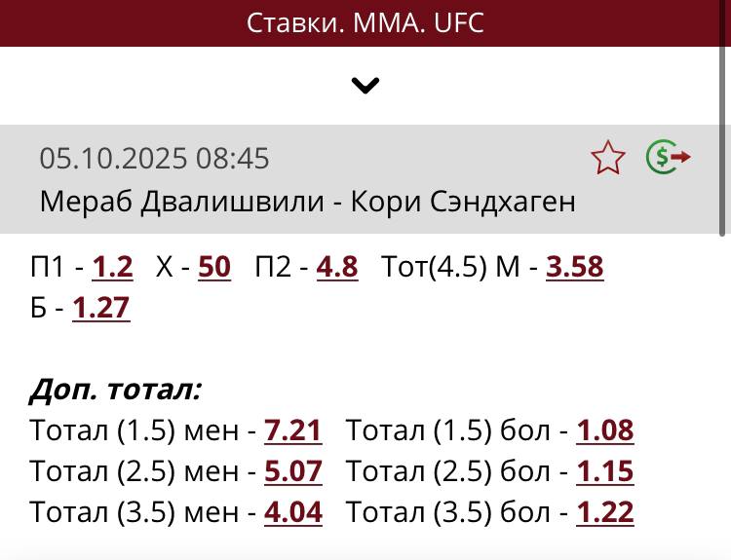Open the Ставки. MMA. UFC header
Screen dimensions: 731x560
(x=365, y=22)
